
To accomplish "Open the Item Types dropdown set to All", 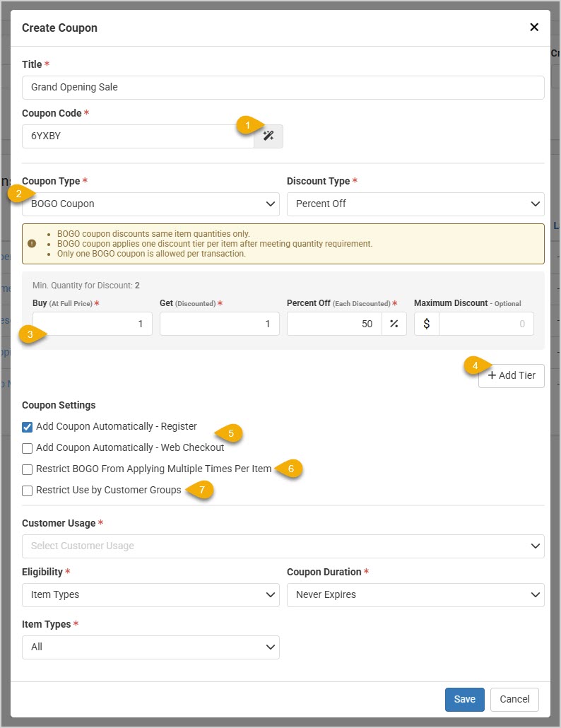I will pos(150,647).
